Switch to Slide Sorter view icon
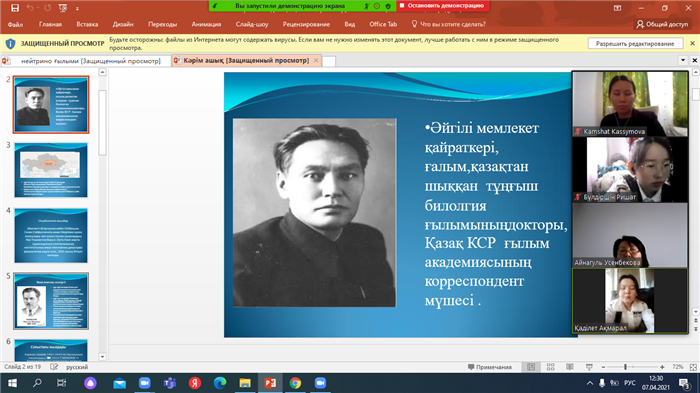Viewport: 700px width, 393px height. click(550, 367)
